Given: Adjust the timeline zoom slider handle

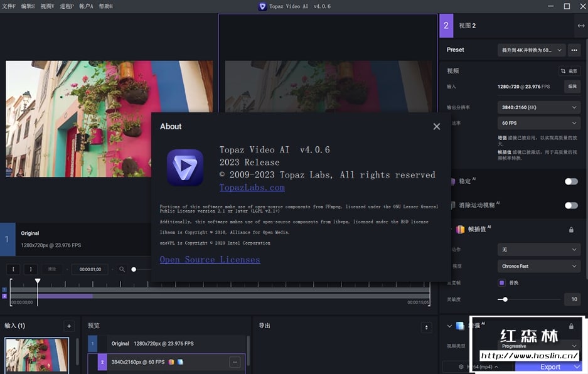Looking at the screenshot, I should point(134,269).
